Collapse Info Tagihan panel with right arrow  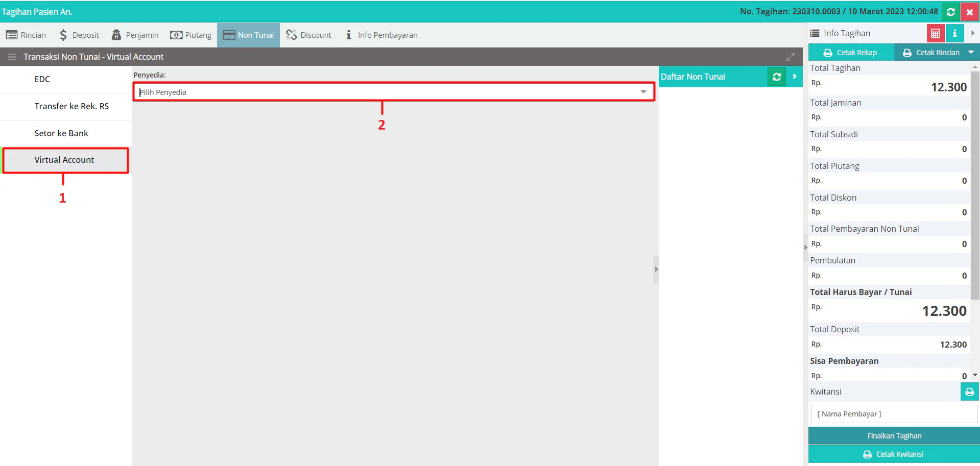(x=972, y=33)
